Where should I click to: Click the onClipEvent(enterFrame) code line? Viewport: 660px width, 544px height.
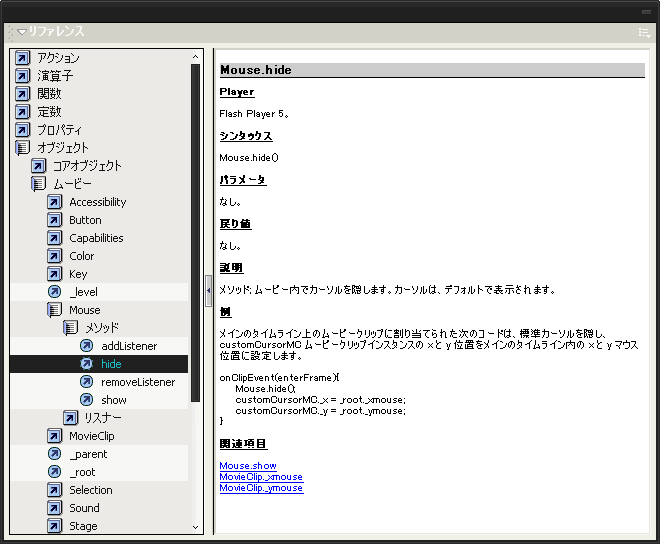click(x=279, y=378)
